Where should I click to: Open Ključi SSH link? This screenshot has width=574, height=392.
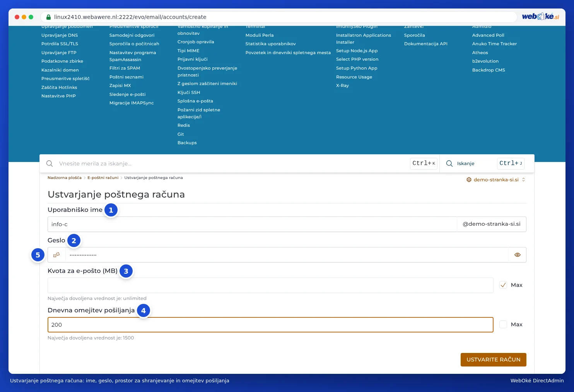[x=189, y=92]
